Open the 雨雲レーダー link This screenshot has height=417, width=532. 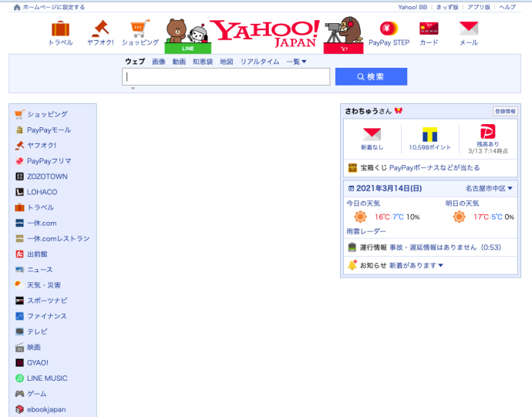[x=366, y=231]
